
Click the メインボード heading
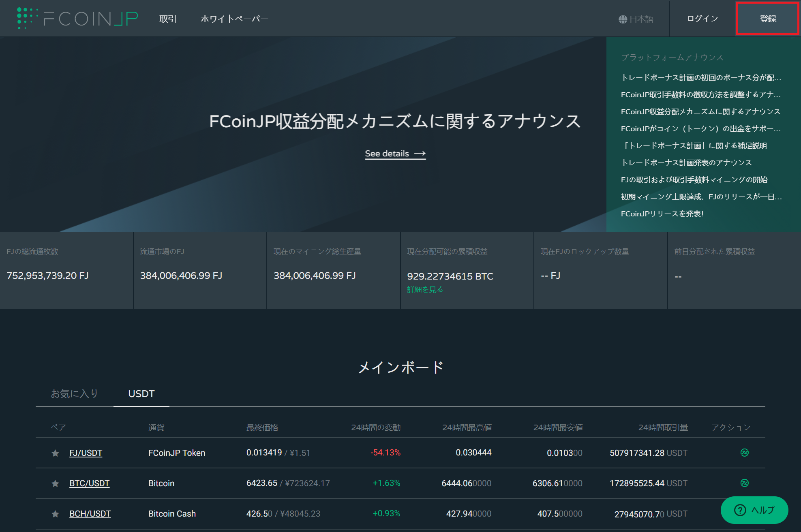tap(400, 367)
